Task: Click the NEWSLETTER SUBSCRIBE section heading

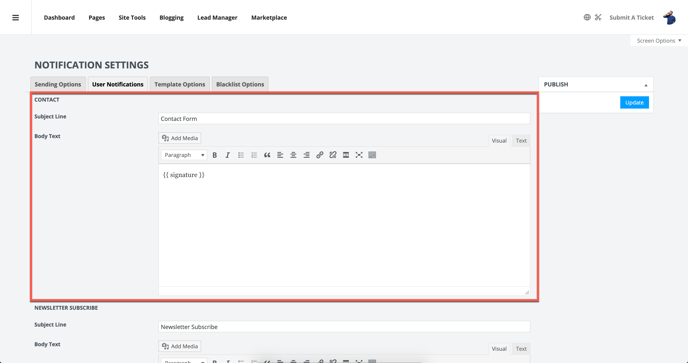Action: (x=66, y=308)
